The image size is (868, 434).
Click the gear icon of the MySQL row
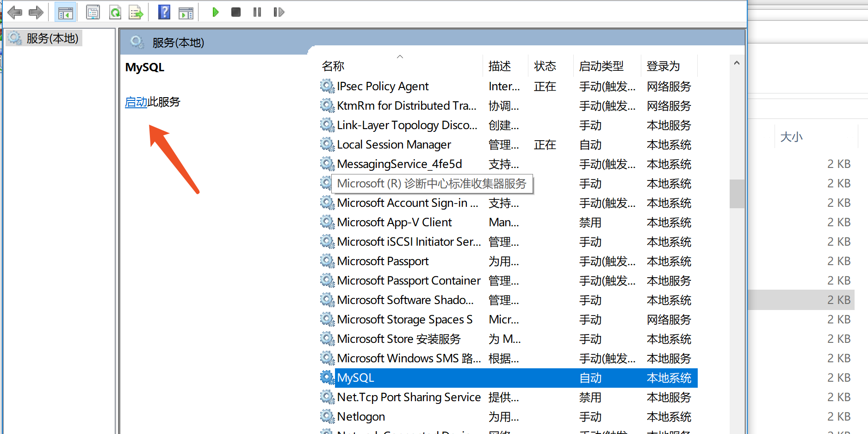click(x=327, y=378)
